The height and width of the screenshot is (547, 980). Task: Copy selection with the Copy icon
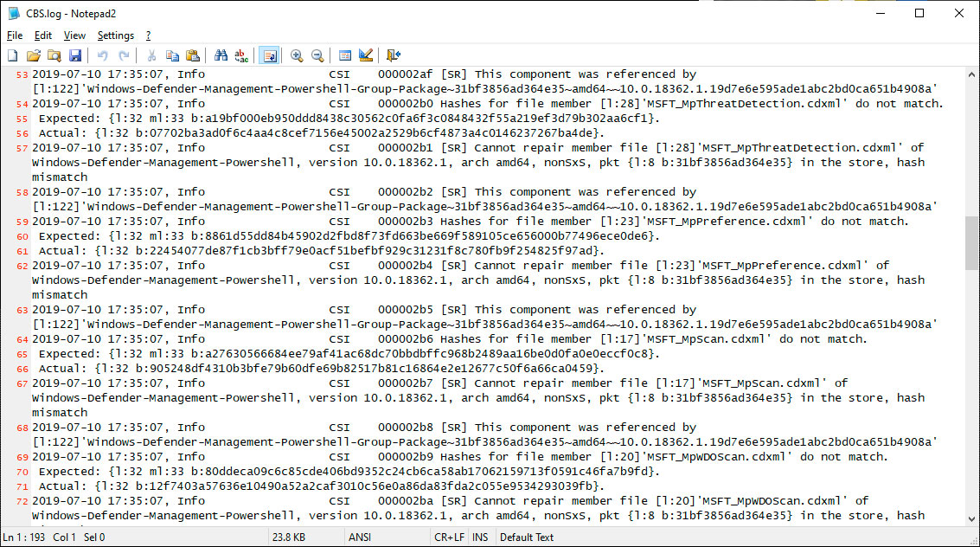pos(172,55)
